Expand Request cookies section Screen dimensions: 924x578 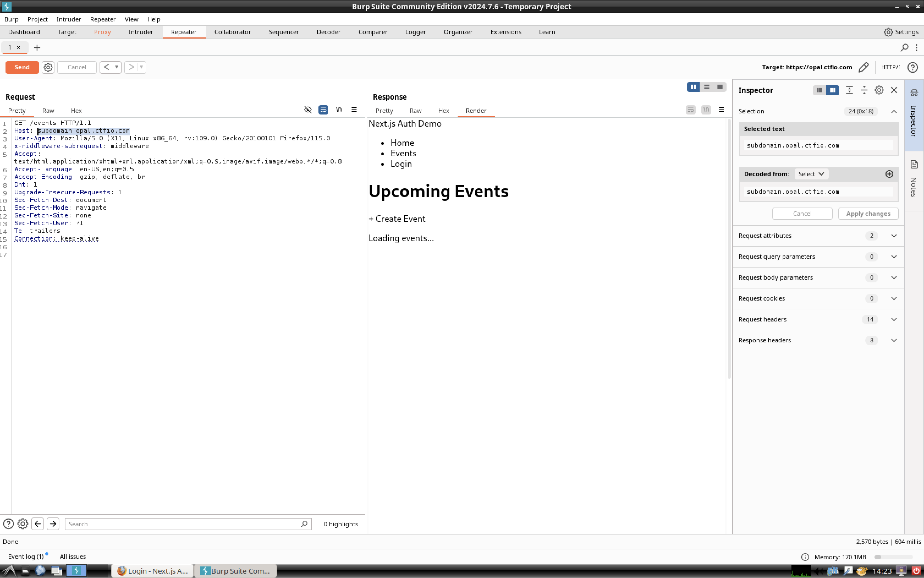coord(894,299)
